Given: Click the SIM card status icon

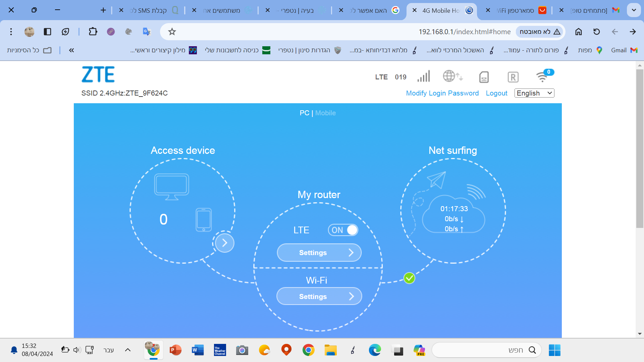Looking at the screenshot, I should 484,77.
